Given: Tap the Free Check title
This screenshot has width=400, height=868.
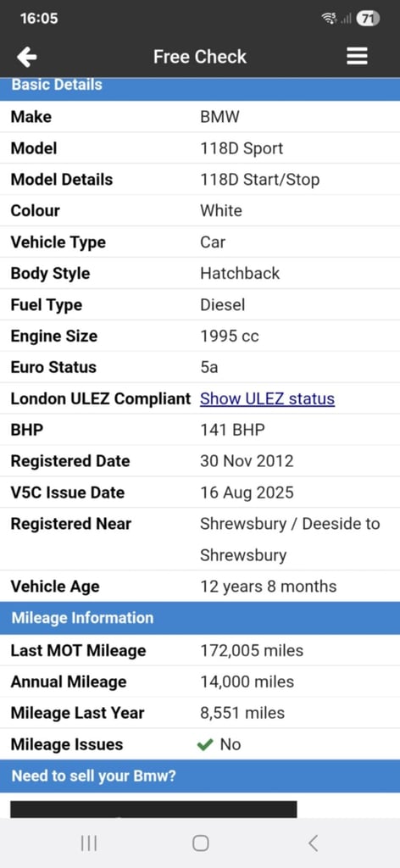Looking at the screenshot, I should pos(200,57).
